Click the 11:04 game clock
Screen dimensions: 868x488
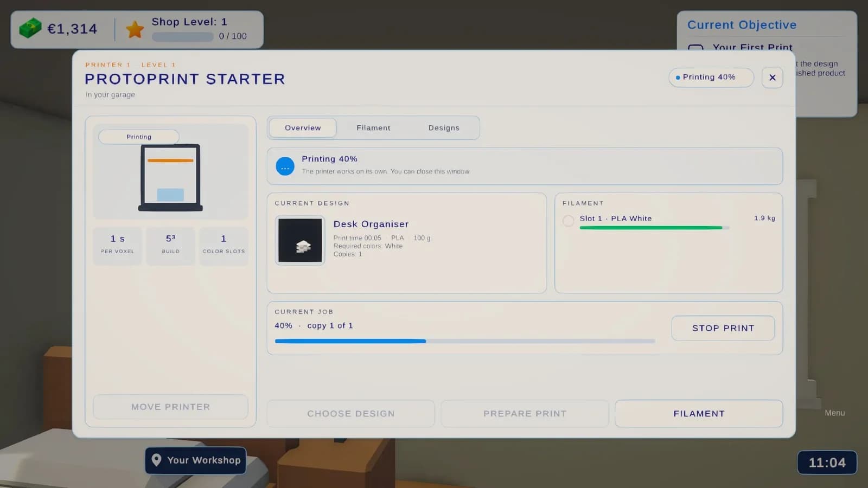(827, 463)
